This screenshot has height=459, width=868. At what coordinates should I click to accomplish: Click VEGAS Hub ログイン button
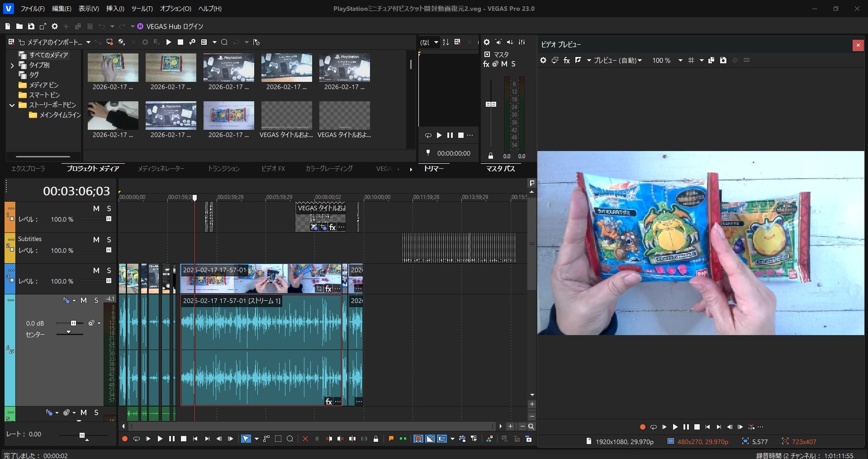pos(170,26)
